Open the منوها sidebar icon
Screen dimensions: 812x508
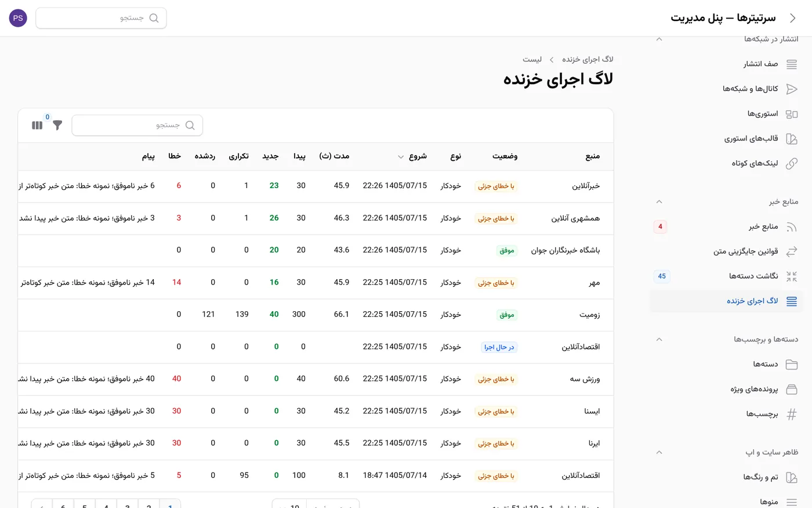792,502
